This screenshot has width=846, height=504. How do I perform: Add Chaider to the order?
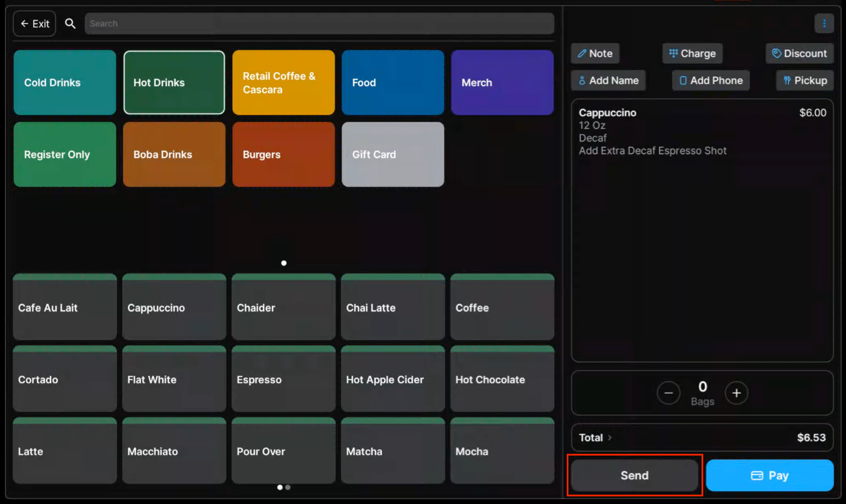pos(283,307)
